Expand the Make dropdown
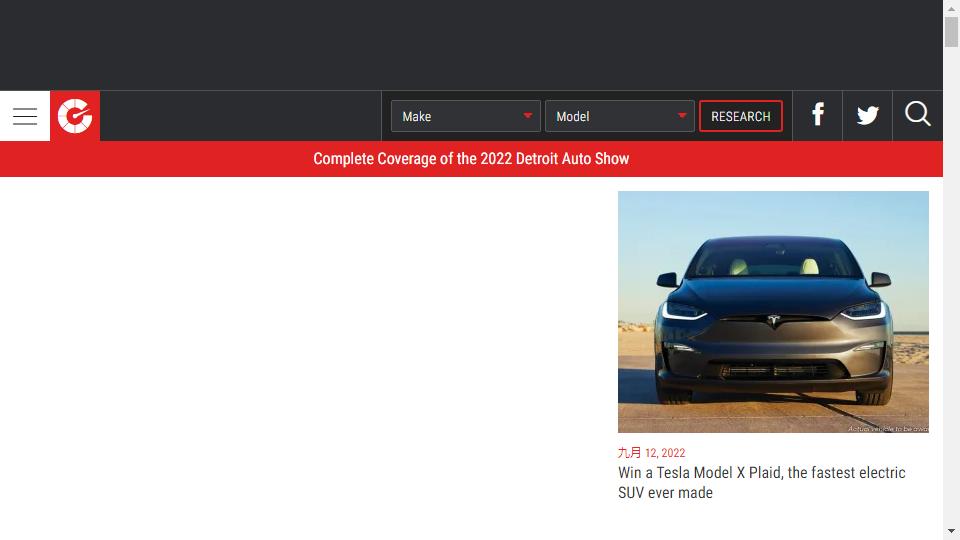This screenshot has height=540, width=960. click(466, 116)
